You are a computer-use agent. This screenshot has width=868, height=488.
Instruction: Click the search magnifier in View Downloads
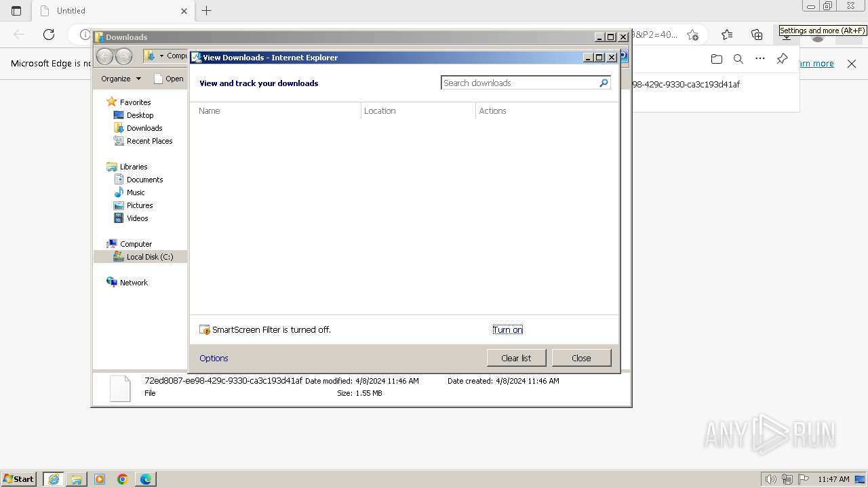604,83
